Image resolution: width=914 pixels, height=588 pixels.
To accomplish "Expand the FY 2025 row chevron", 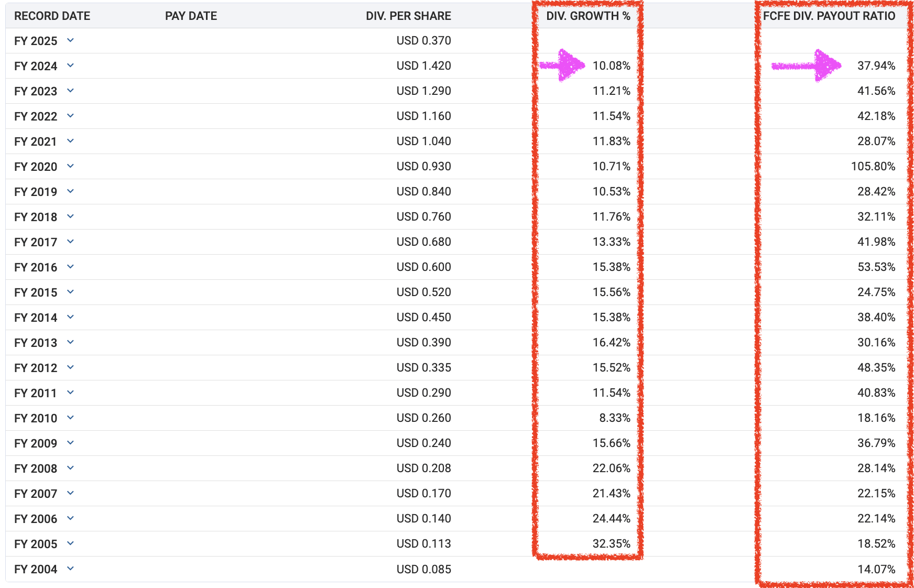I will click(70, 40).
